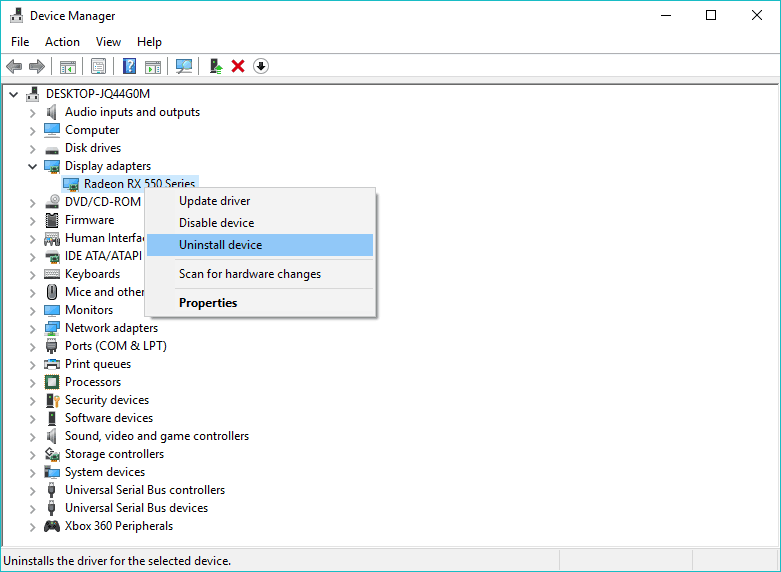781x572 pixels.
Task: Select the DESKTOP-JQ44G0M computer name
Action: click(x=98, y=94)
